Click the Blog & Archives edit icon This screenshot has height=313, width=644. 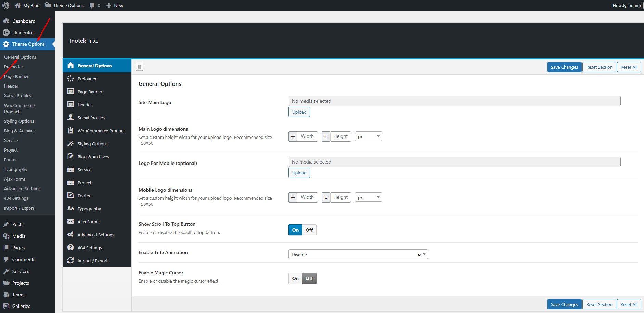click(70, 156)
